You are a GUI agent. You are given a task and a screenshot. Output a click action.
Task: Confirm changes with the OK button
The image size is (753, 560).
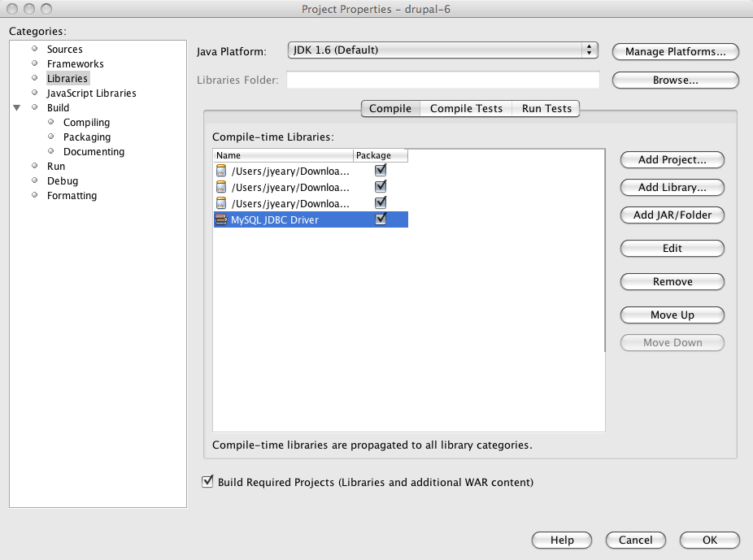(x=709, y=540)
